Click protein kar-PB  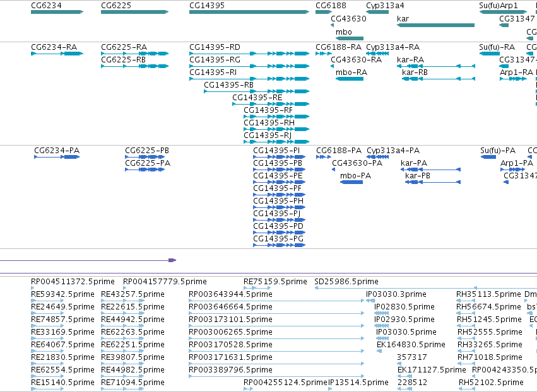point(418,176)
